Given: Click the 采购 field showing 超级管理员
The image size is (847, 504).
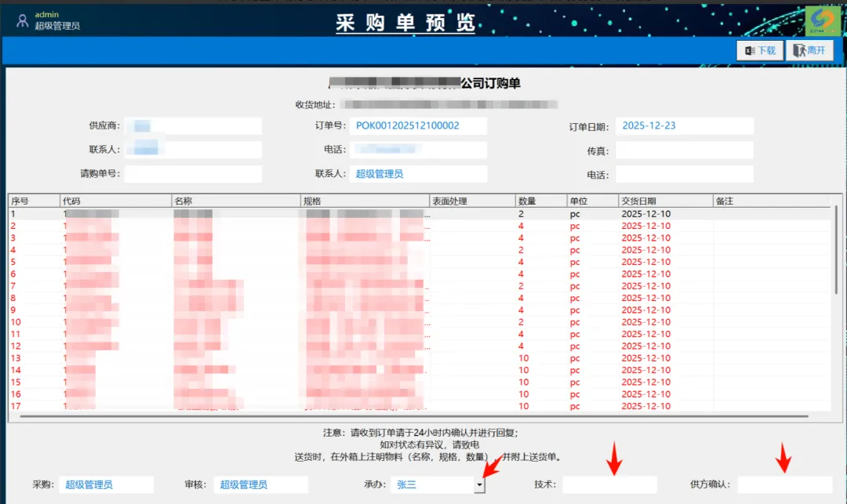Looking at the screenshot, I should pos(107,484).
